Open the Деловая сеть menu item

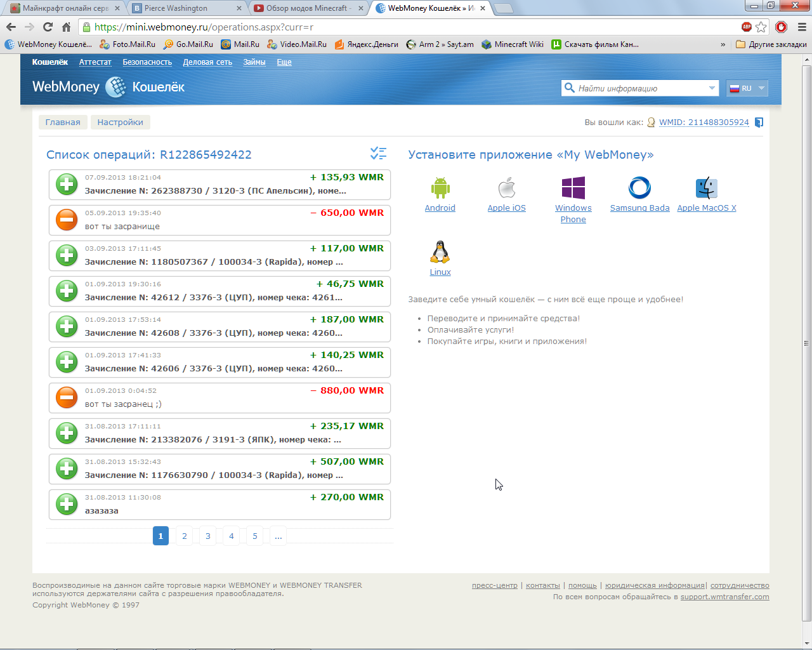point(207,62)
